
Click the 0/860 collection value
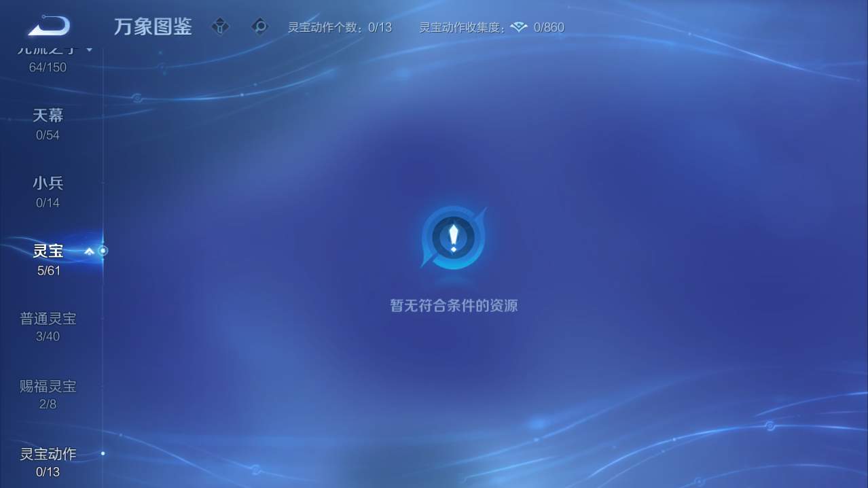click(549, 27)
